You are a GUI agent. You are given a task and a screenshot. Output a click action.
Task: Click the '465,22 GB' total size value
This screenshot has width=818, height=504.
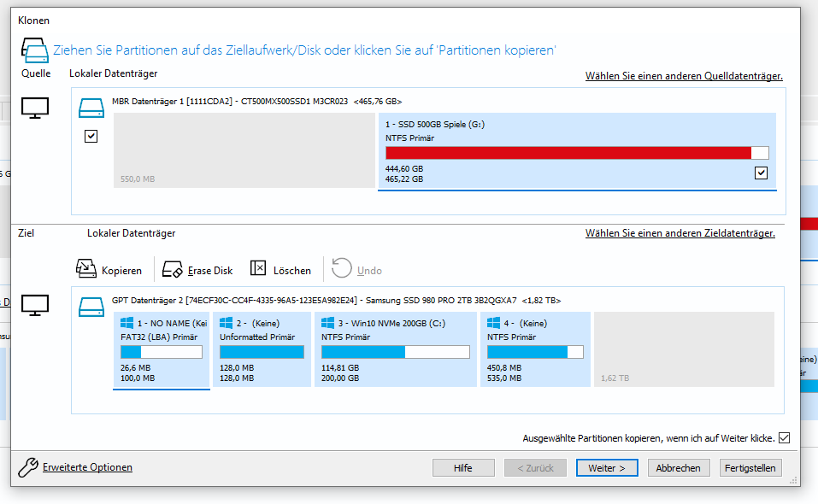point(404,179)
